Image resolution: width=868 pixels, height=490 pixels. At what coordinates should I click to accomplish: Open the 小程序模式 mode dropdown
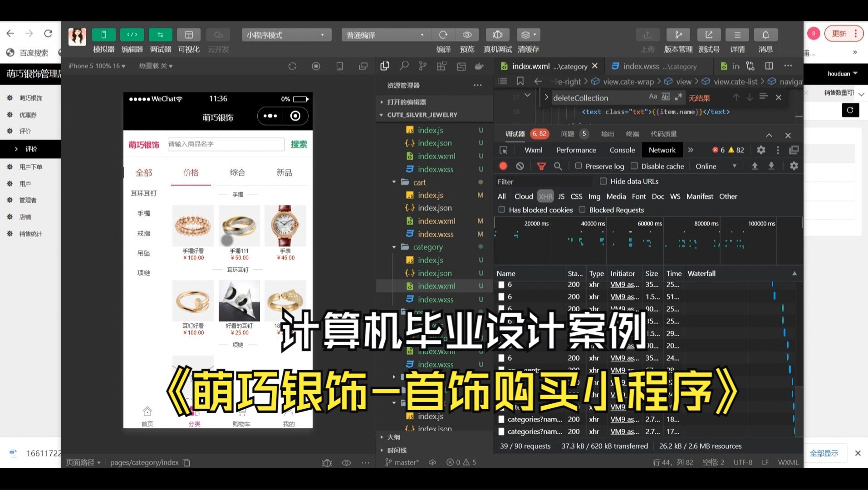click(x=286, y=35)
